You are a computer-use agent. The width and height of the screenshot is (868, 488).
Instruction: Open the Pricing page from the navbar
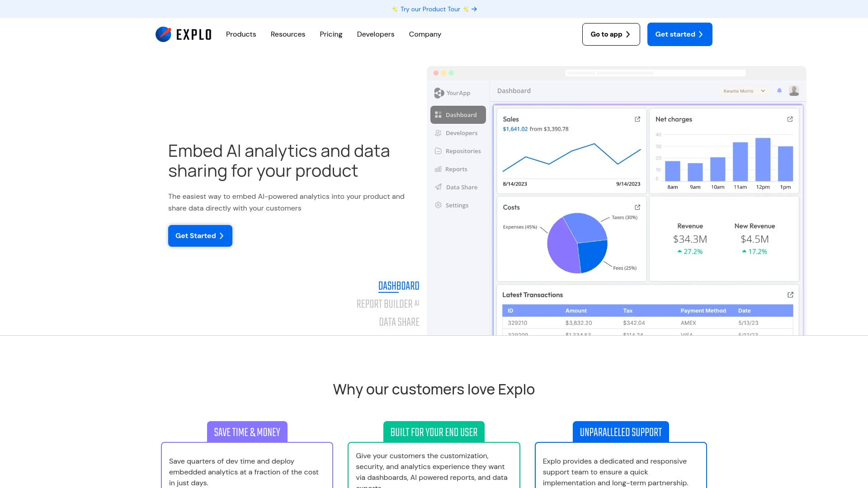point(331,34)
